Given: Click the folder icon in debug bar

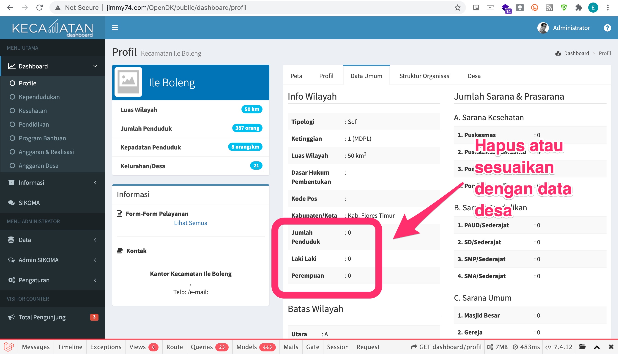Looking at the screenshot, I should (582, 347).
